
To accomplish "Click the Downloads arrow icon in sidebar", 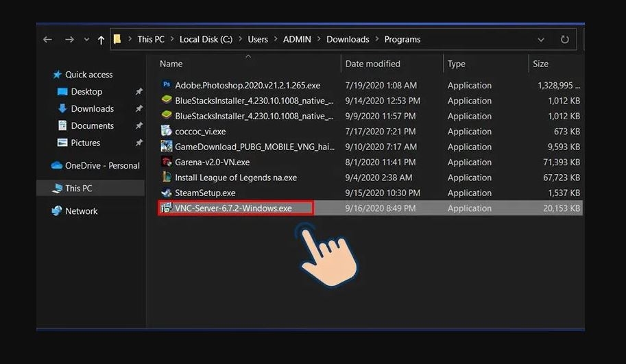I will [62, 108].
